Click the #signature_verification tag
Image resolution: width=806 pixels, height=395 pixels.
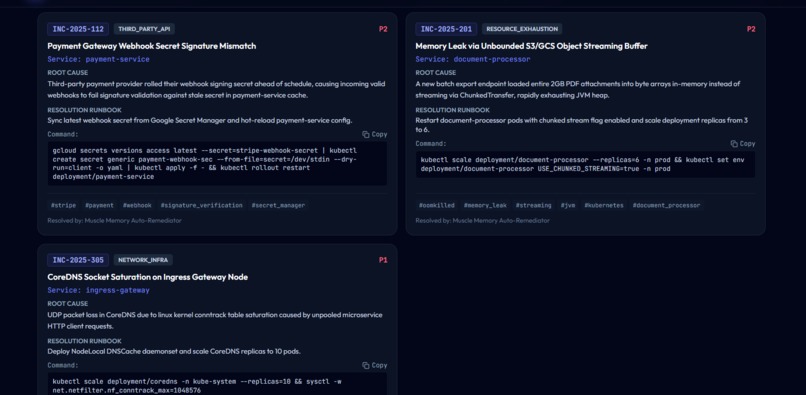tap(202, 205)
